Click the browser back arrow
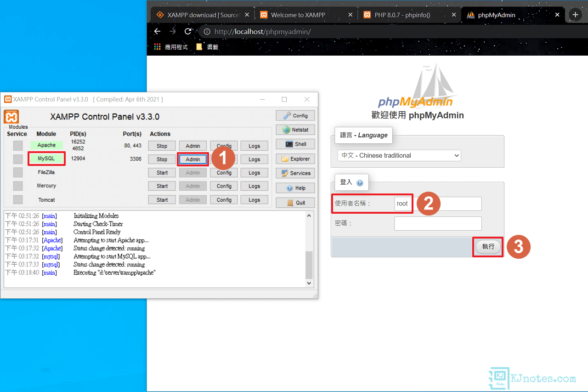Viewport: 588px width, 392px height. (x=157, y=31)
